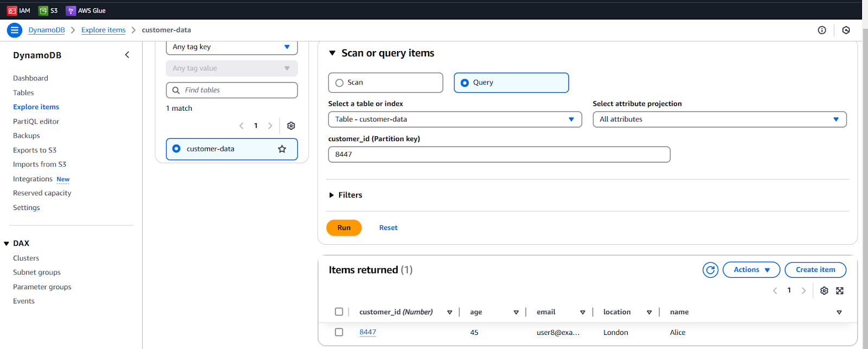
Task: Open table list preferences gear
Action: pyautogui.click(x=291, y=126)
